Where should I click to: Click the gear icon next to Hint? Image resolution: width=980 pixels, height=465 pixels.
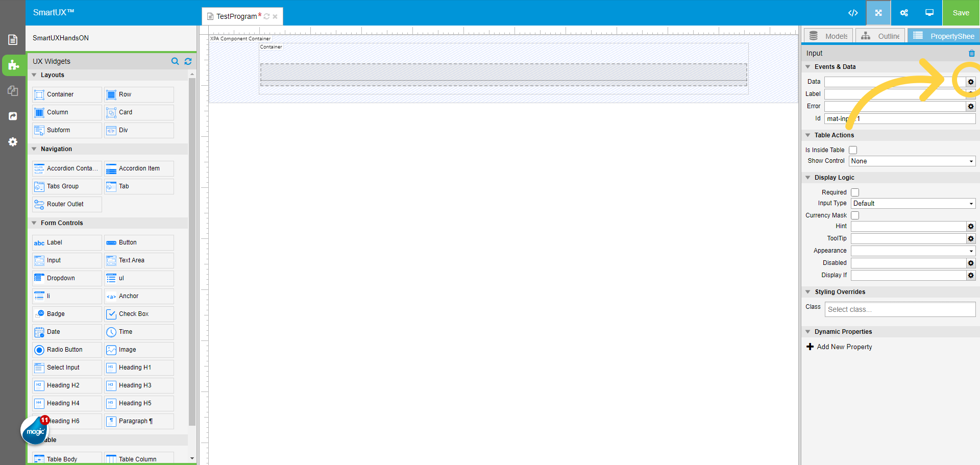point(971,227)
